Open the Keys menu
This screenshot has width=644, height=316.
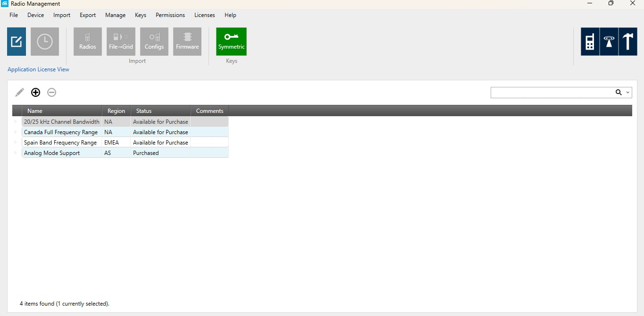coord(141,15)
